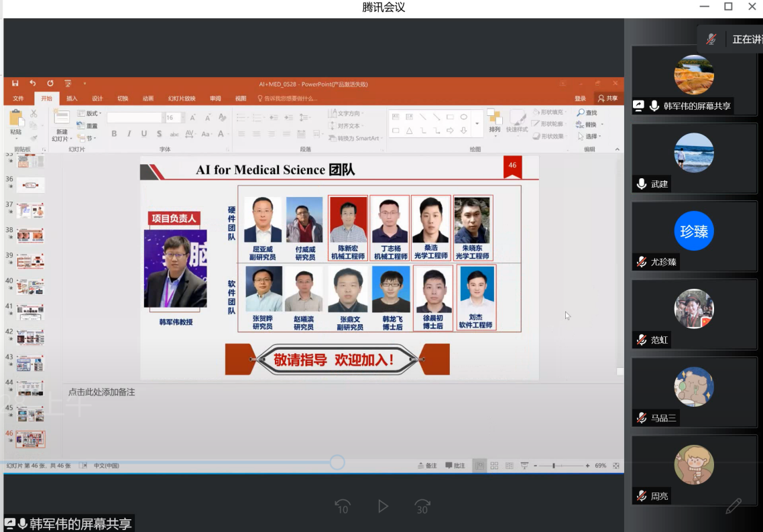Toggle Underline formatting button
This screenshot has width=763, height=532.
coord(142,134)
